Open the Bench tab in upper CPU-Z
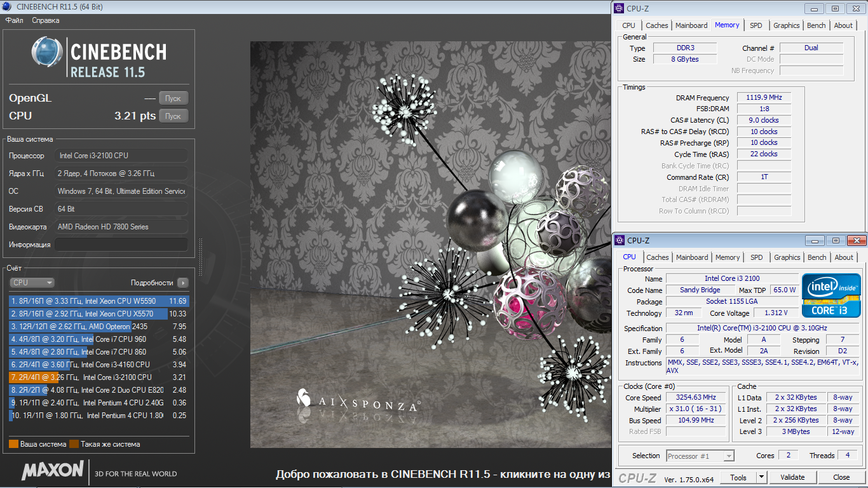The width and height of the screenshot is (868, 488). point(817,25)
